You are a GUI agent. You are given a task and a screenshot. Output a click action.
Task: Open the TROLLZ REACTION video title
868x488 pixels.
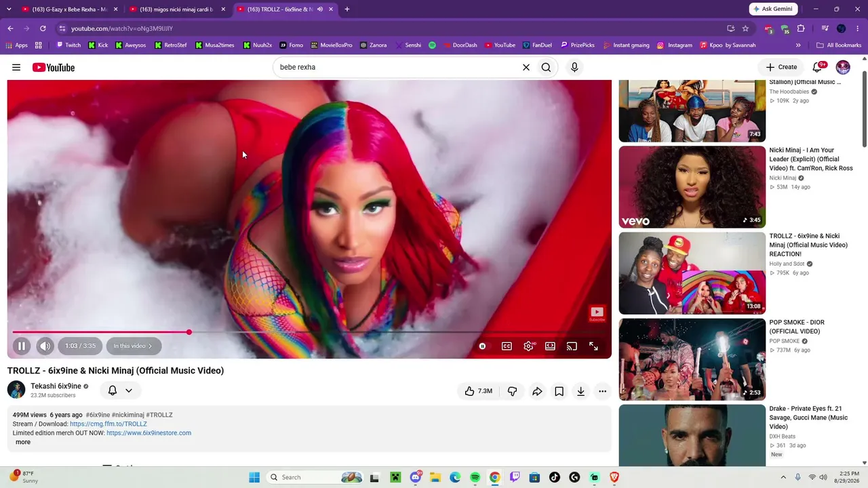809,245
